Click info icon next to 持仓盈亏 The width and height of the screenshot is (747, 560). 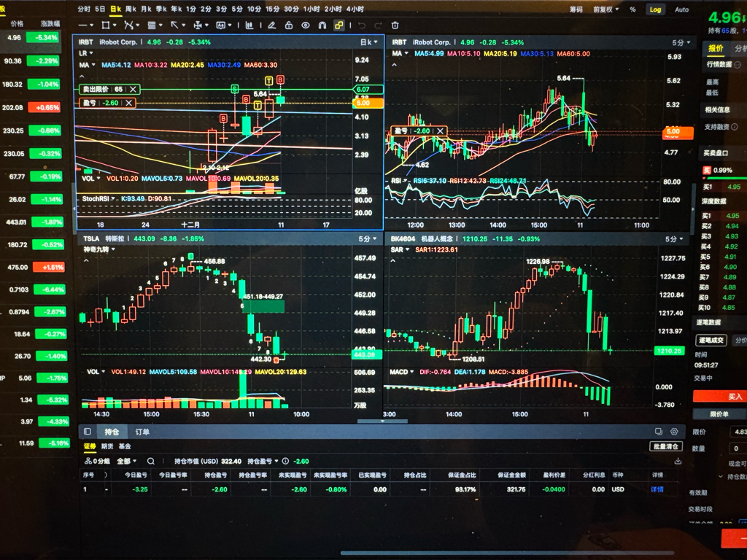(x=285, y=461)
